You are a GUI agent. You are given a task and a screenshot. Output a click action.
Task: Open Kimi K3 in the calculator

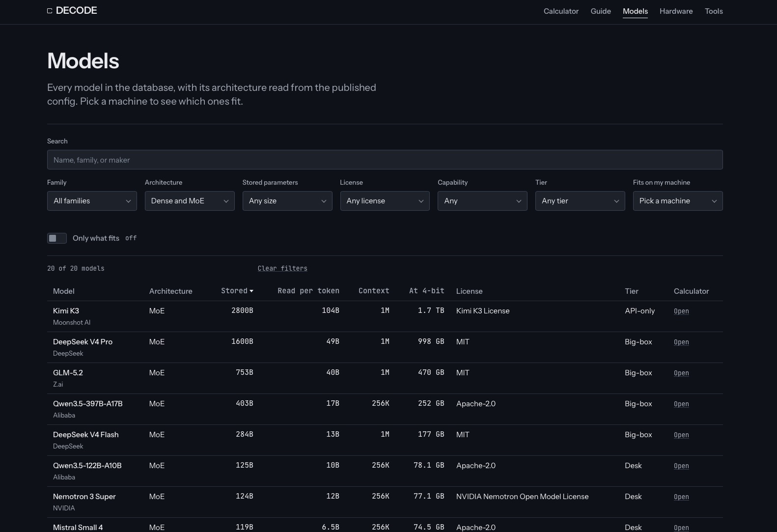click(x=681, y=311)
